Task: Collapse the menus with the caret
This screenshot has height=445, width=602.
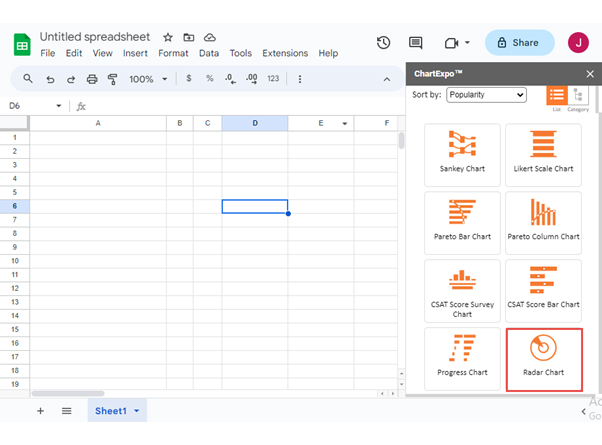Action: tap(387, 79)
